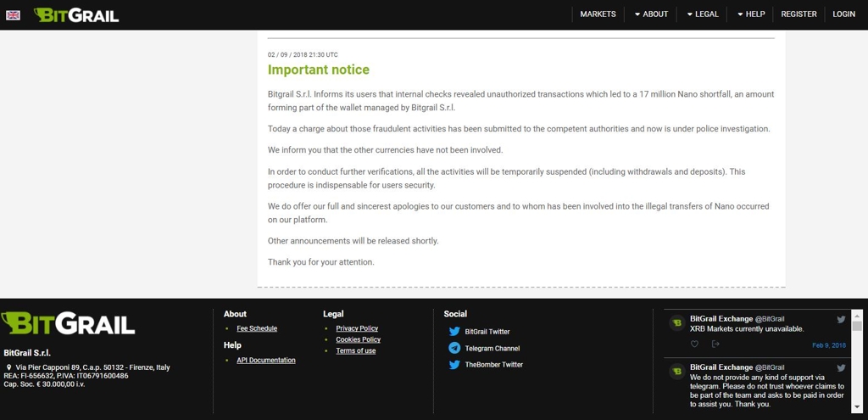Click the footer BitGrail logo
The image size is (868, 420).
click(x=68, y=323)
